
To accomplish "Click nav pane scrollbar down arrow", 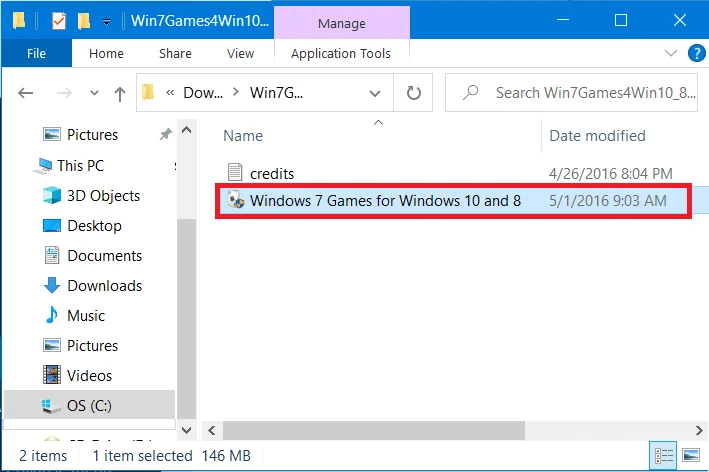I will pyautogui.click(x=186, y=430).
